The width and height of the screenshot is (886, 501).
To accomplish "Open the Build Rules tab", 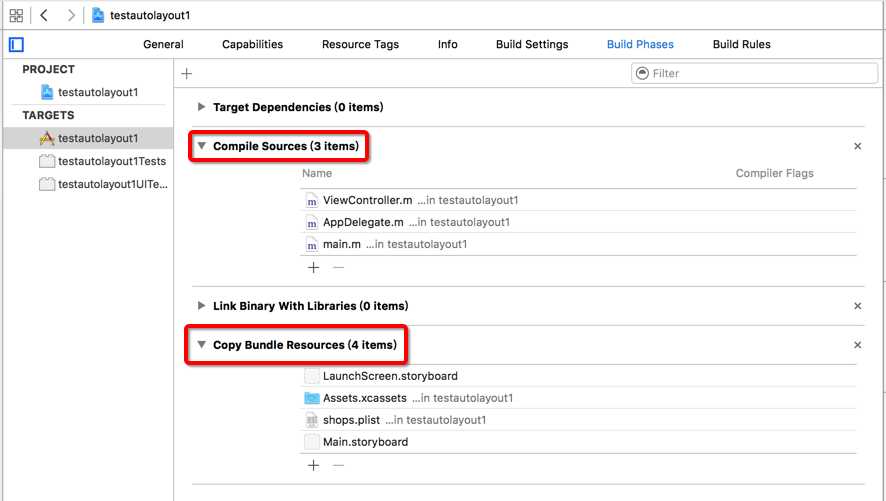I will [x=741, y=45].
